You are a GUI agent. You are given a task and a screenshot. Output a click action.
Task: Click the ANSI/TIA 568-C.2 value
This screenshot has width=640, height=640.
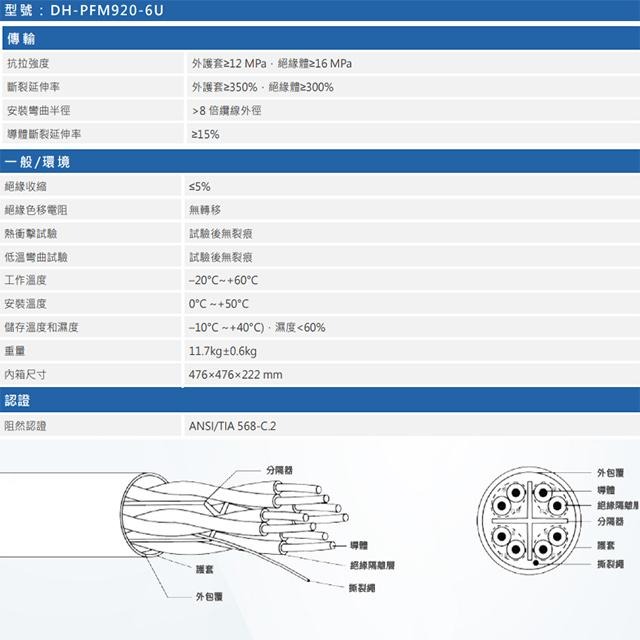(232, 426)
